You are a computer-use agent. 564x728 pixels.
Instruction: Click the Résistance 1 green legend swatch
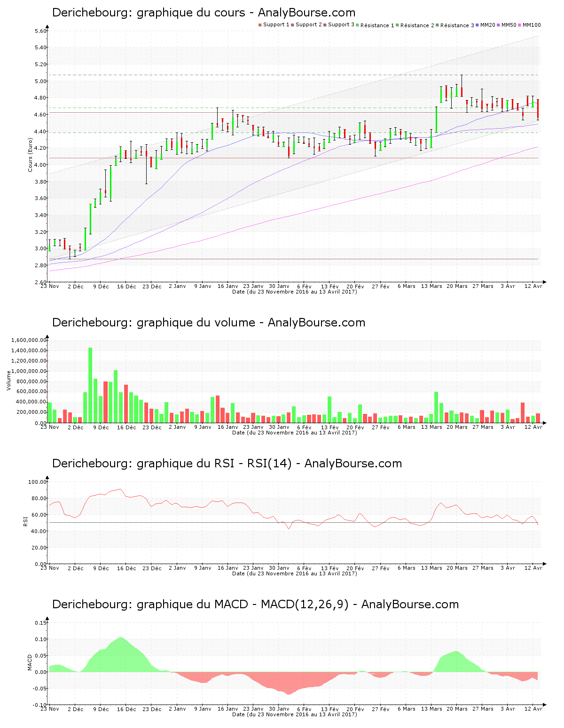[357, 25]
